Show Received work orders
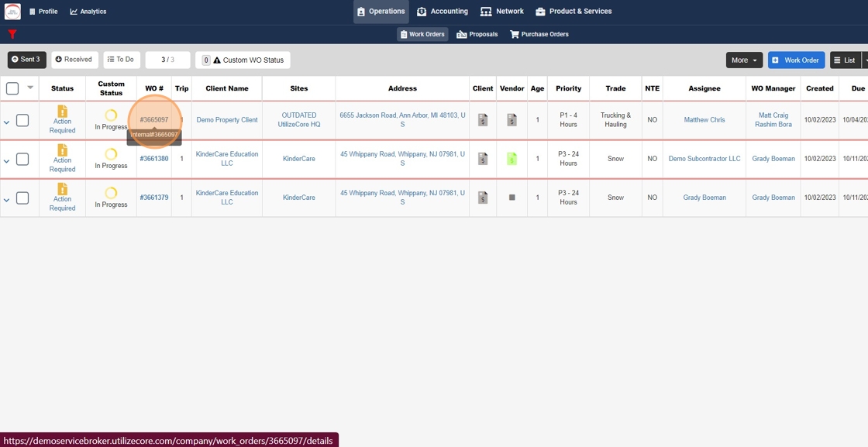Viewport: 868px width, 447px height. pyautogui.click(x=74, y=60)
